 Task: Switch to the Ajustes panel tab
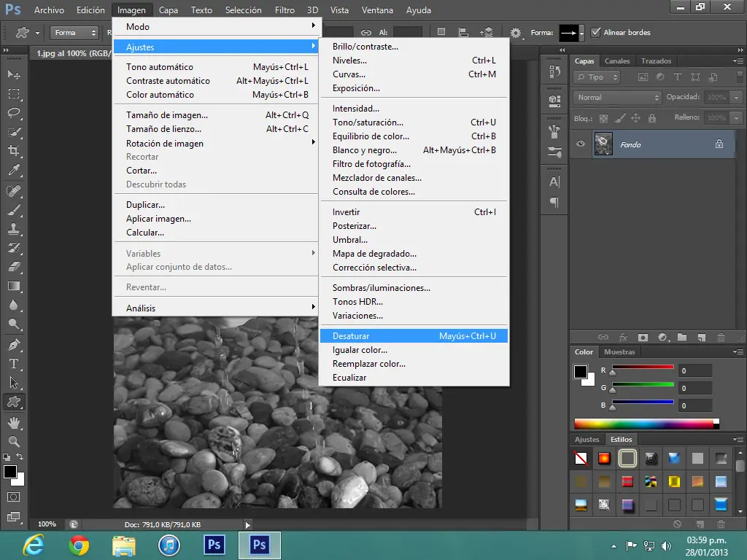587,439
